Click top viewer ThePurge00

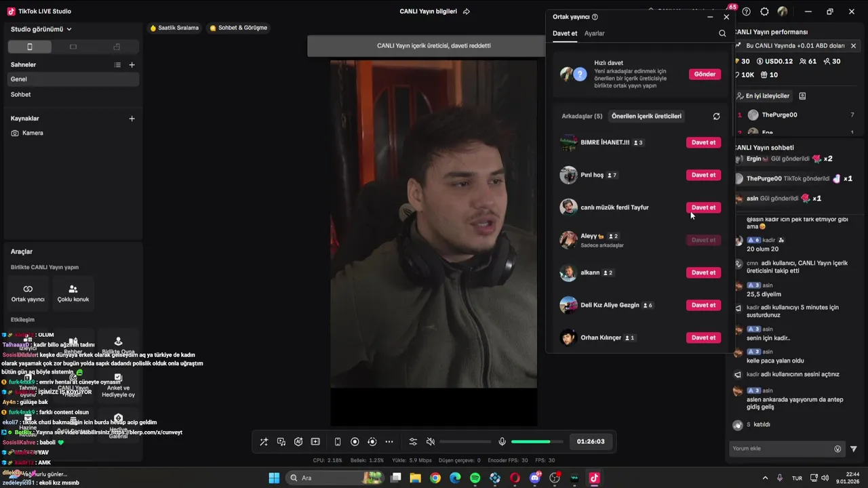[x=779, y=115]
